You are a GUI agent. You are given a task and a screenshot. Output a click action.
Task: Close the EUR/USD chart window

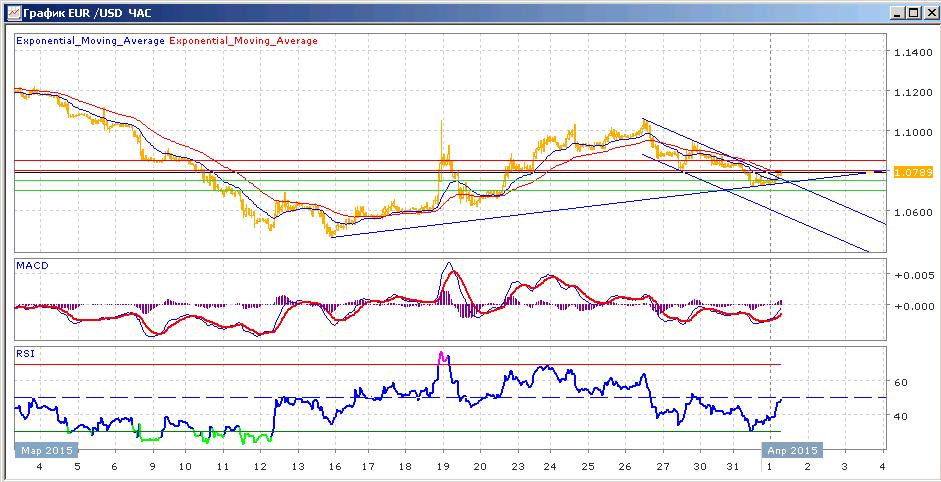click(x=928, y=13)
